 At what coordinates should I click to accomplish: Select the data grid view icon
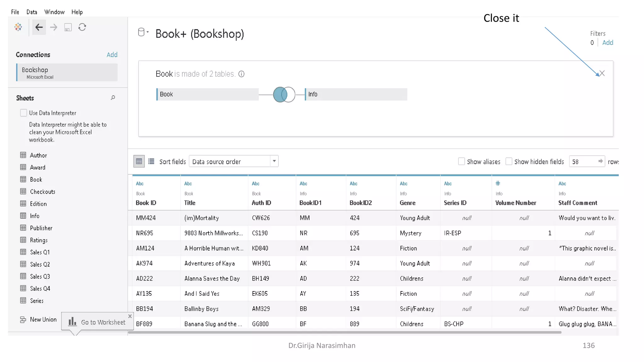pyautogui.click(x=139, y=162)
